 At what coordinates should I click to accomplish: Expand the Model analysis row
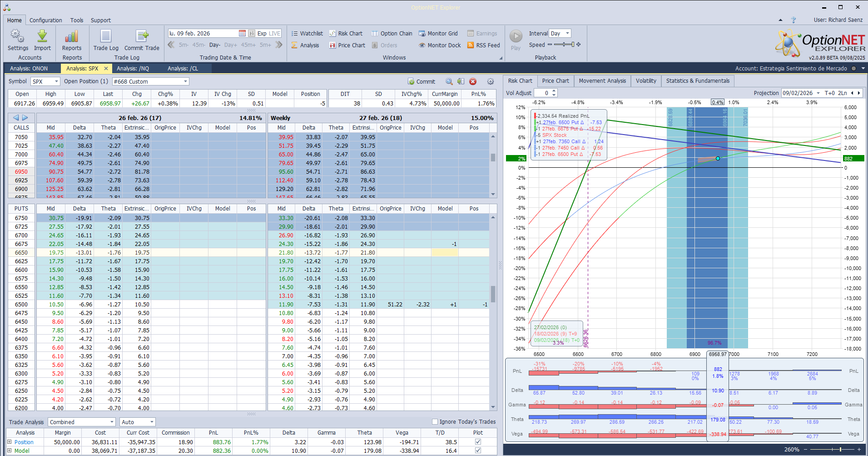9,450
